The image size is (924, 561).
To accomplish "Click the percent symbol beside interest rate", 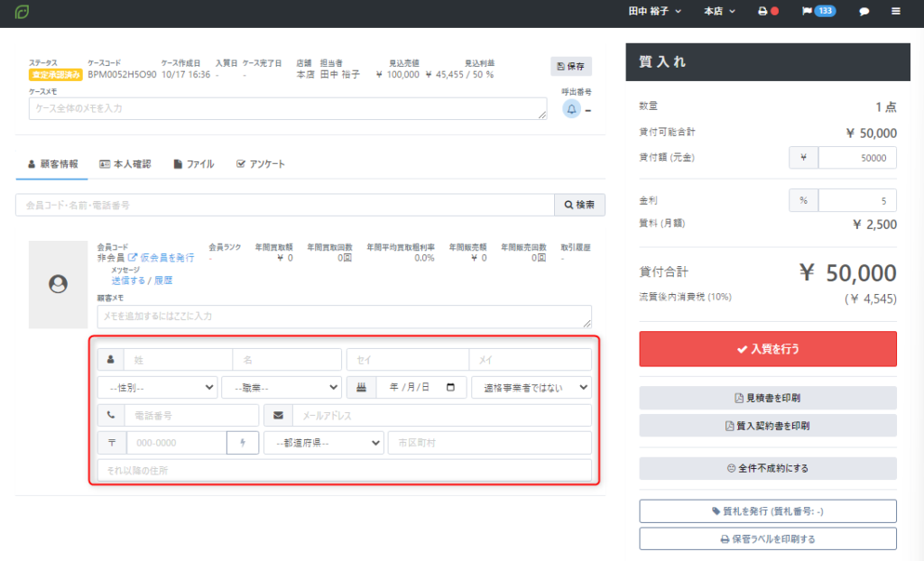I will coord(803,200).
